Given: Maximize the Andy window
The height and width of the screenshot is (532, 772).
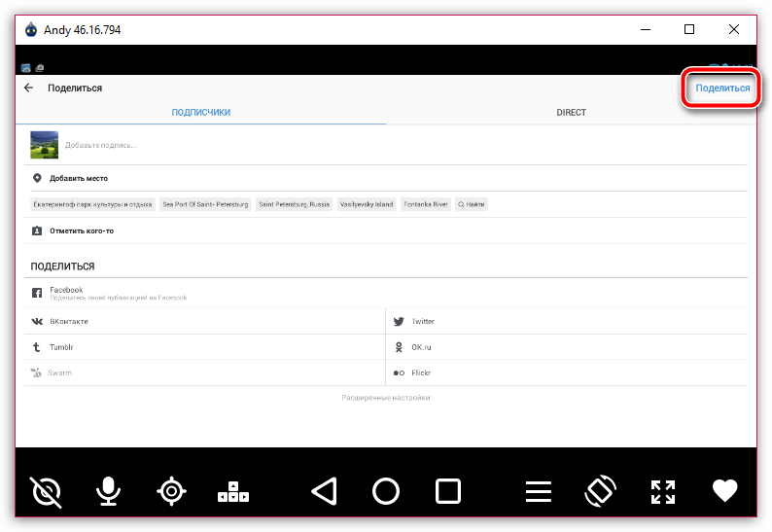Looking at the screenshot, I should [x=689, y=29].
